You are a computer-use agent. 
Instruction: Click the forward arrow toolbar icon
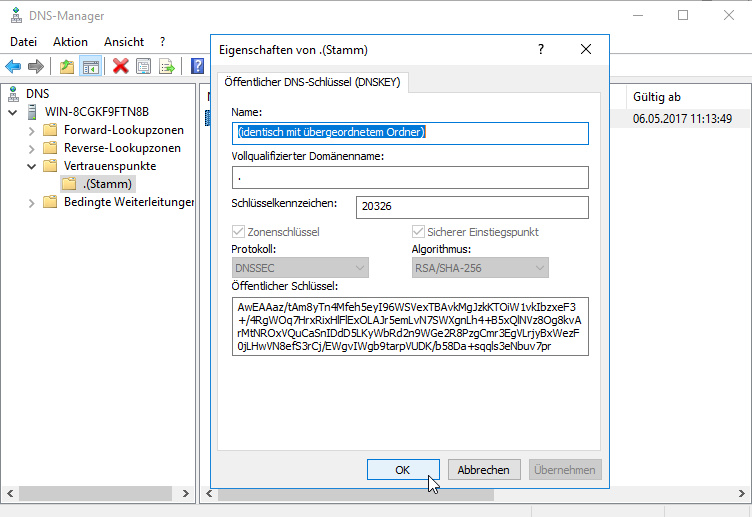(36, 66)
